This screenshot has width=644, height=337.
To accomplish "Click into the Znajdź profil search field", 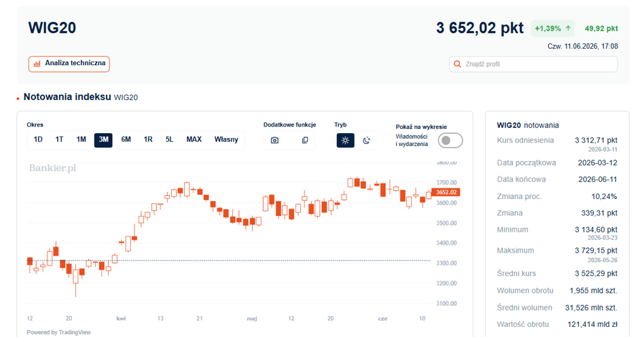I will pyautogui.click(x=533, y=64).
